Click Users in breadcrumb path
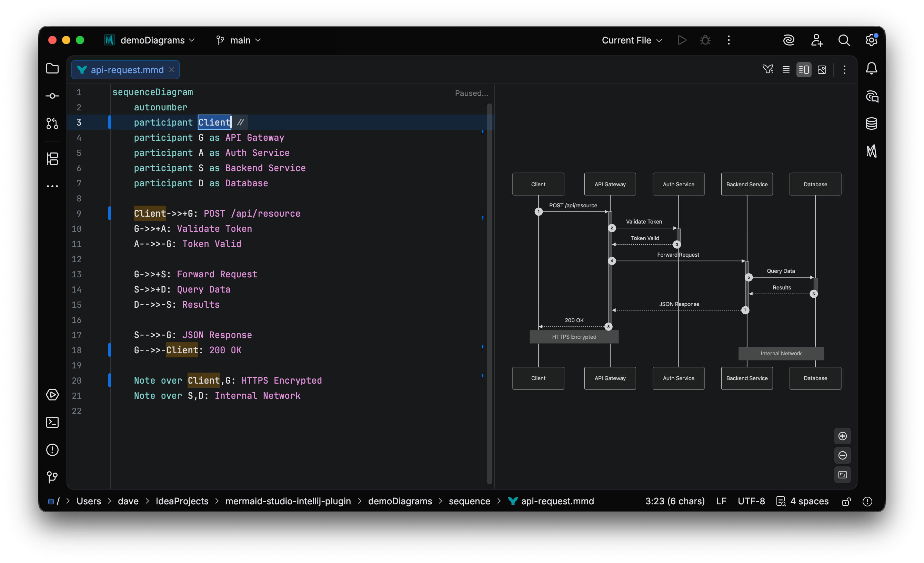The width and height of the screenshot is (924, 563). 89,502
